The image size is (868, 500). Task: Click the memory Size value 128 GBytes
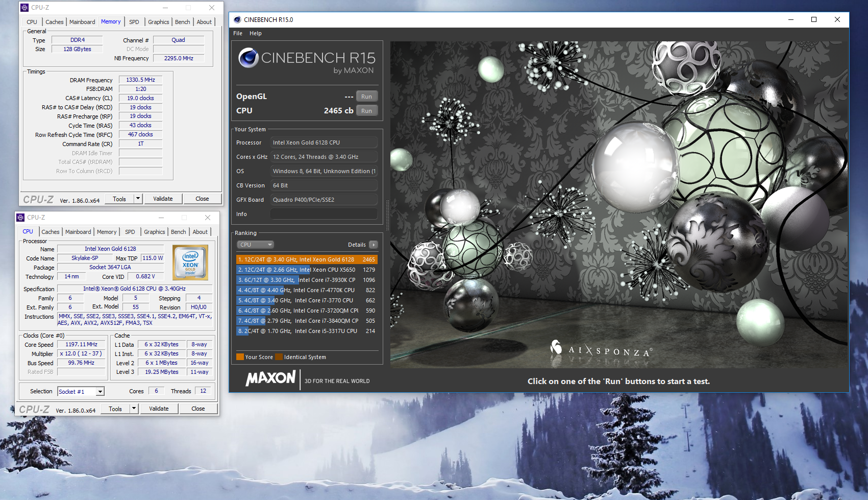[78, 49]
